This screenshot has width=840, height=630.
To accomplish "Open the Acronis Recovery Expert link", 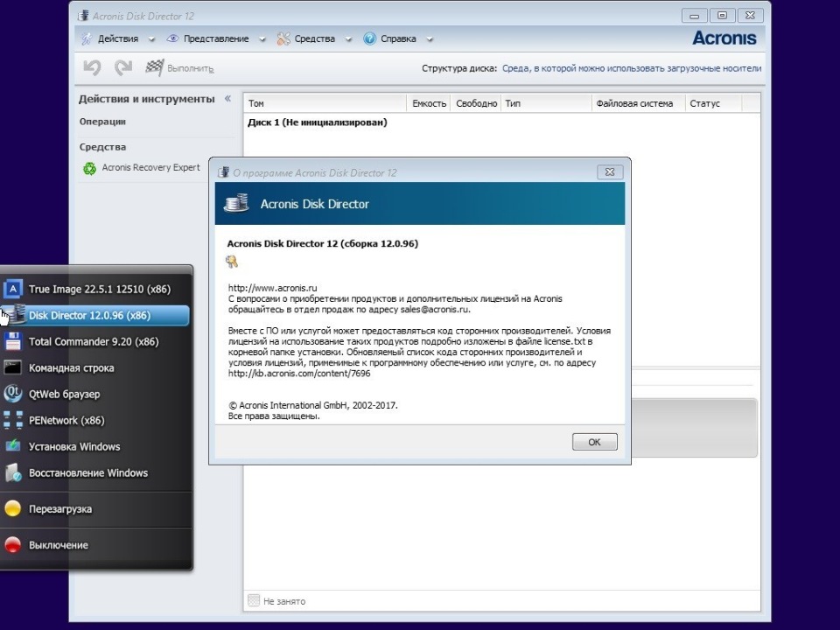I will pos(150,168).
